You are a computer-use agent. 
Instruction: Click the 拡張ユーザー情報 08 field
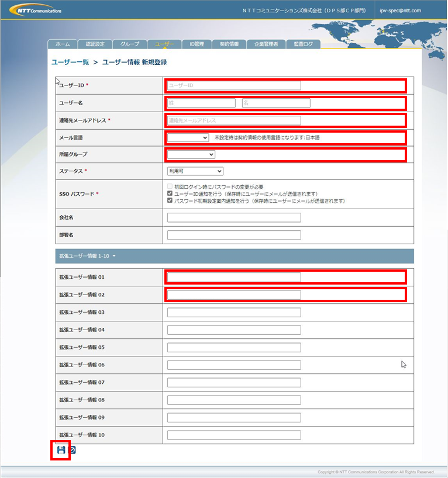pos(234,400)
